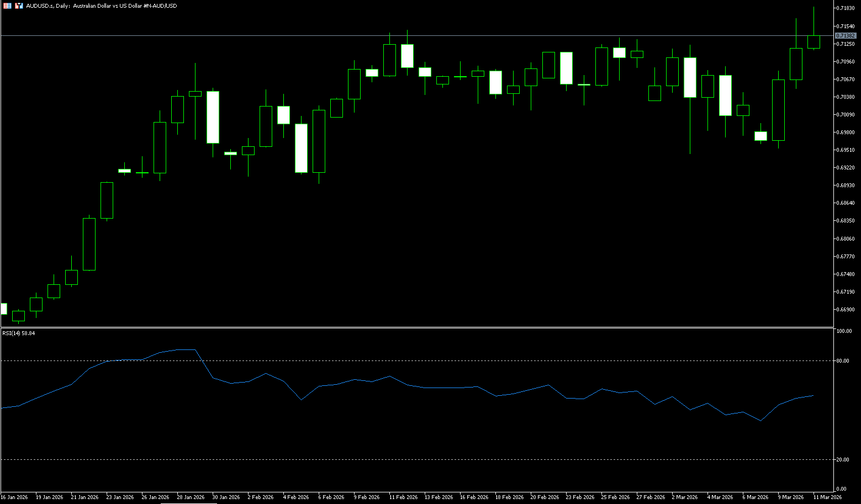The width and height of the screenshot is (861, 504).
Task: Click the 100.00 label on RSI scale
Action: [x=844, y=331]
